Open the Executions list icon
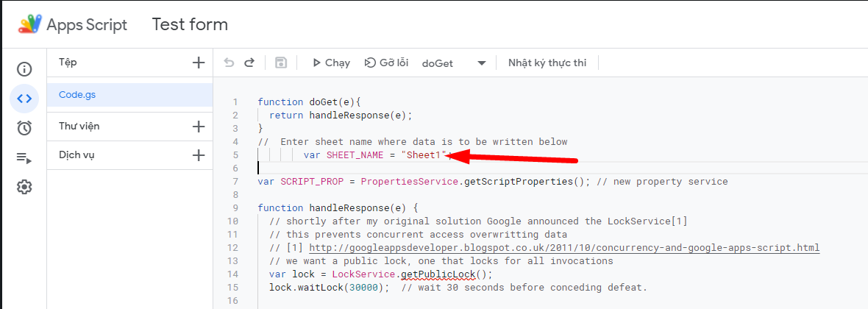Image resolution: width=868 pixels, height=309 pixels. click(24, 158)
